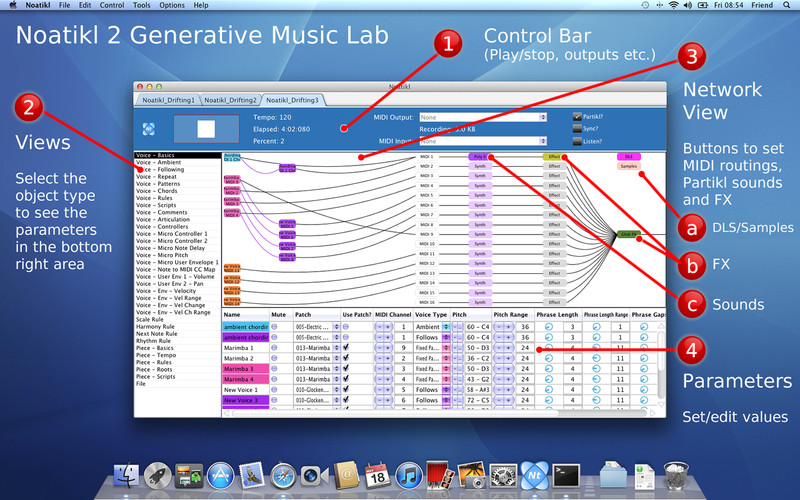Open iTunes from the dock
Image resolution: width=800 pixels, height=500 pixels.
point(409,476)
